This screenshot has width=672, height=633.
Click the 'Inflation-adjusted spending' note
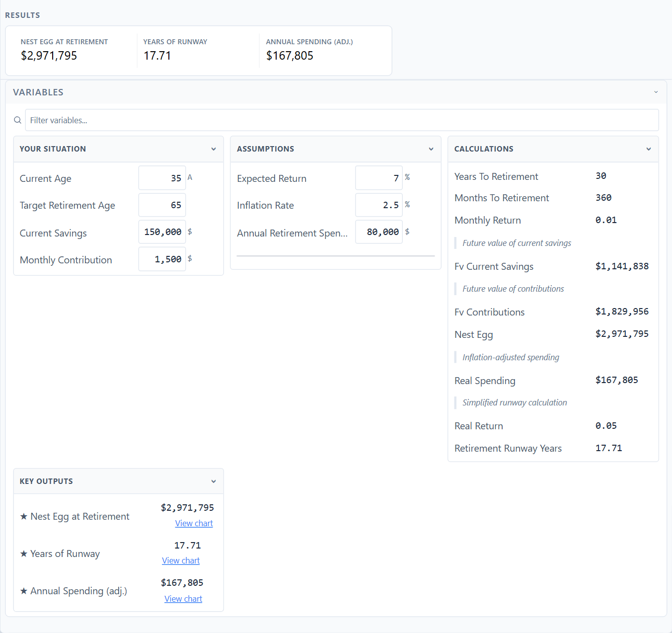(511, 358)
